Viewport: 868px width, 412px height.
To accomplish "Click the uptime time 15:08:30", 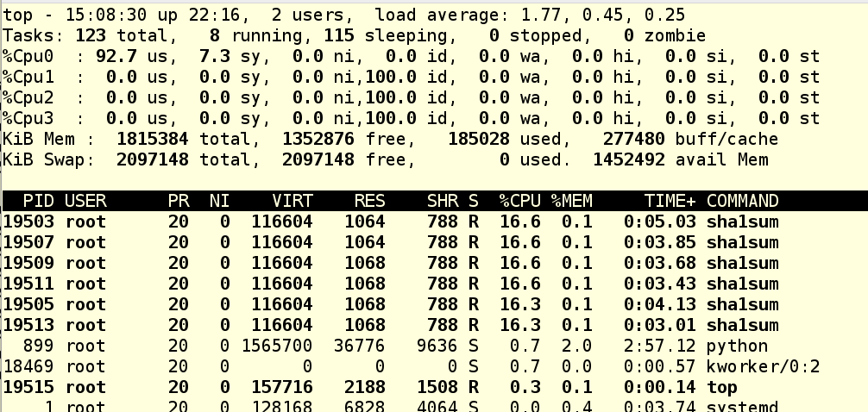I will [x=107, y=15].
